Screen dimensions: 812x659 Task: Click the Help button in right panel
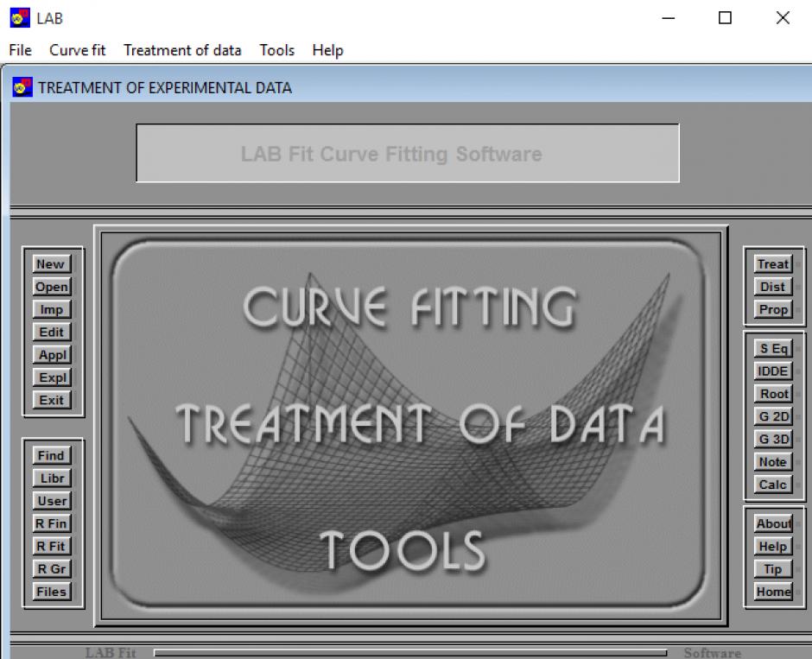coord(773,547)
